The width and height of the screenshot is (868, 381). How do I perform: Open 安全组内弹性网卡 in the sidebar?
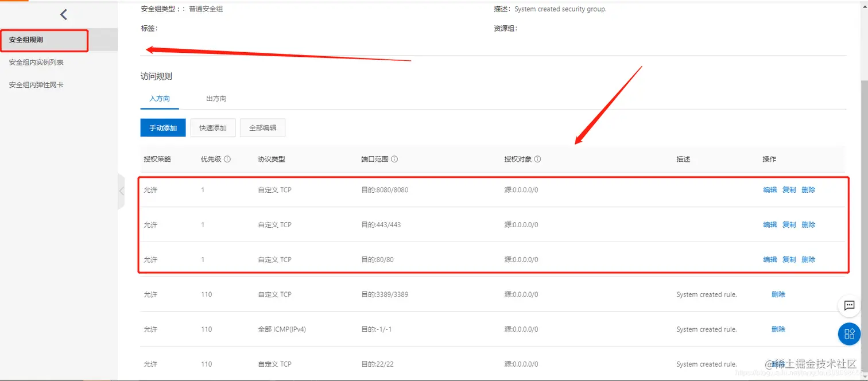36,85
